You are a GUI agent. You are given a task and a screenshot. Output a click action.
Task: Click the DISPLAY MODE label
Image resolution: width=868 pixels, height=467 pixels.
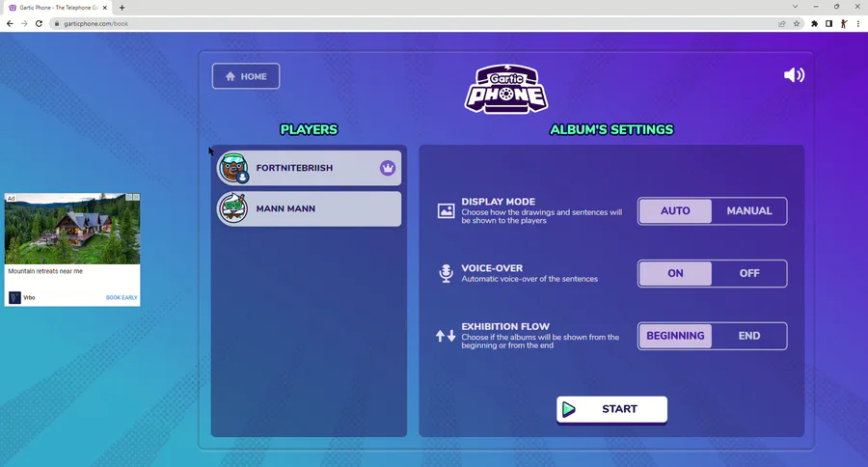pyautogui.click(x=499, y=202)
